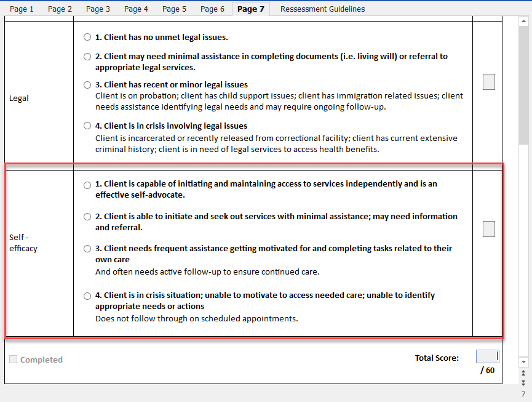Select radio 'Client has no unmet legal issues'

click(87, 37)
